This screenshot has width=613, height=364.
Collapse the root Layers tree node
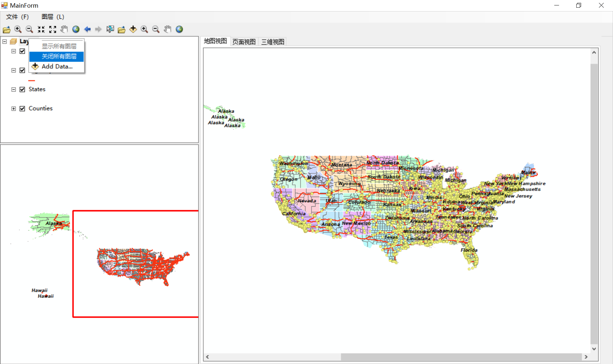4,42
